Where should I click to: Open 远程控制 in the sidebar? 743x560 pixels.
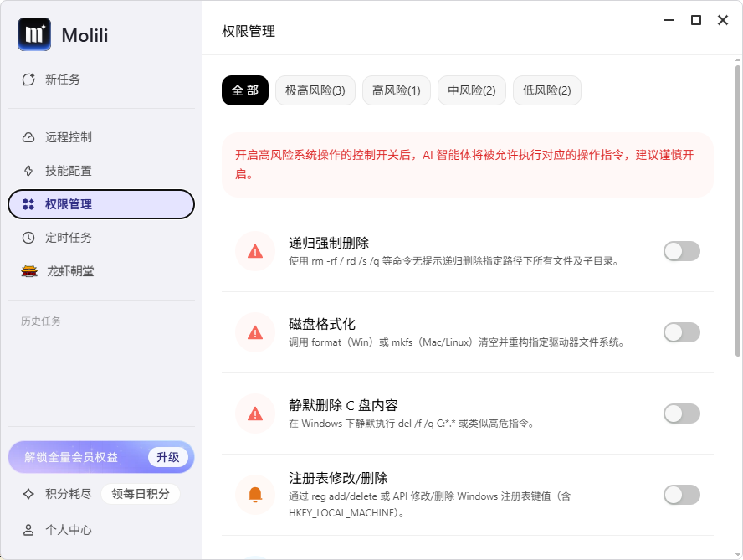tap(101, 137)
